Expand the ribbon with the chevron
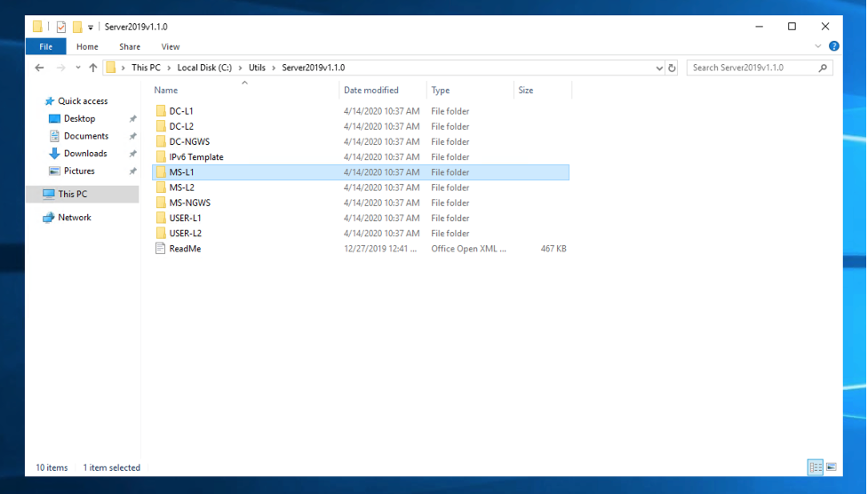 [x=817, y=46]
